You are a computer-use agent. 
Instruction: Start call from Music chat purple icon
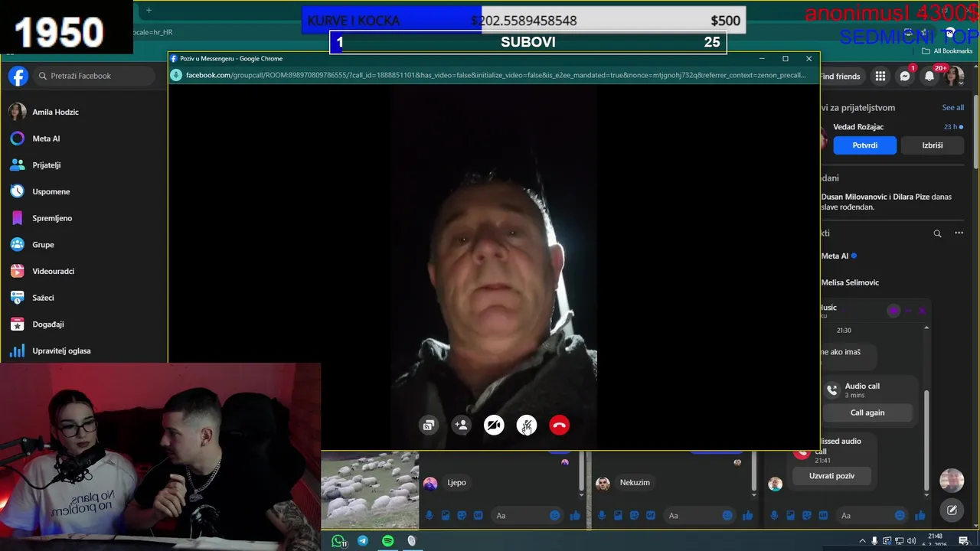pos(893,311)
